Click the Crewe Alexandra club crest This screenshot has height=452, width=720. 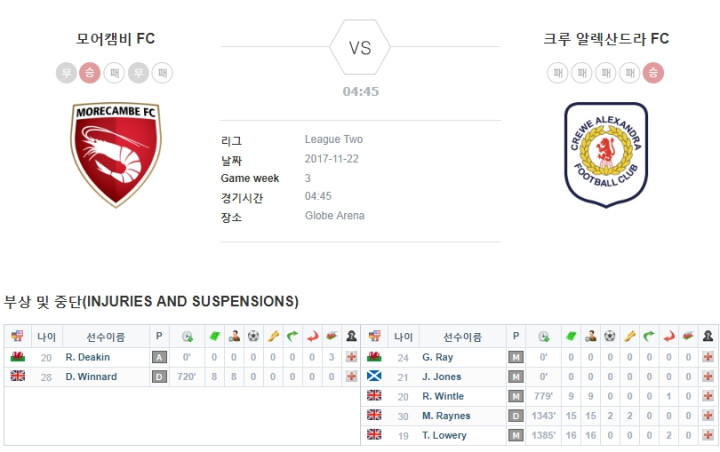(x=606, y=155)
